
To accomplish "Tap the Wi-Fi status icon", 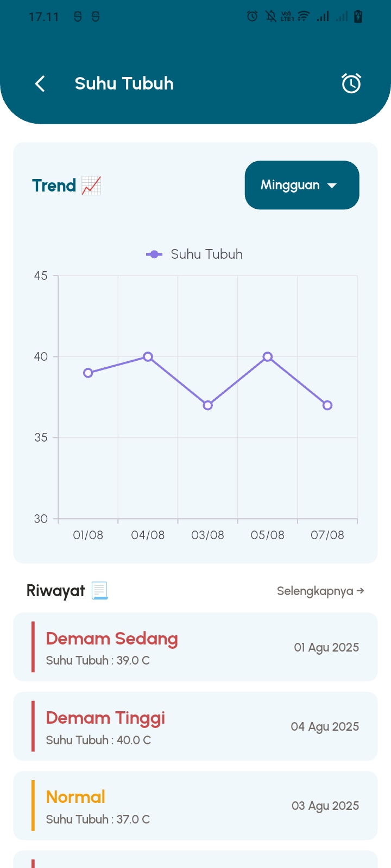I will coord(304,17).
